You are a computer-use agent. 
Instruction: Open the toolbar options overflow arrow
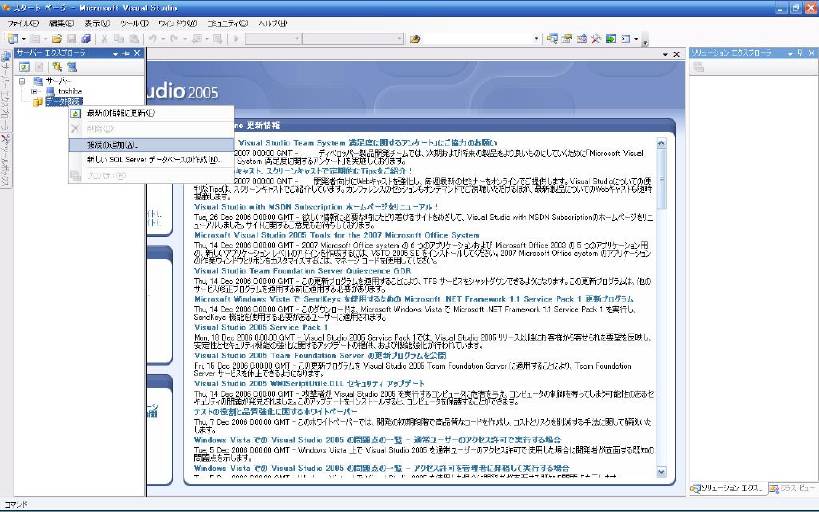[x=645, y=42]
